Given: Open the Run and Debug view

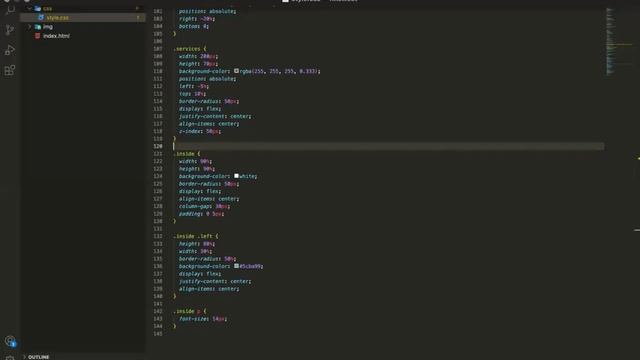Looking at the screenshot, I should [10, 50].
